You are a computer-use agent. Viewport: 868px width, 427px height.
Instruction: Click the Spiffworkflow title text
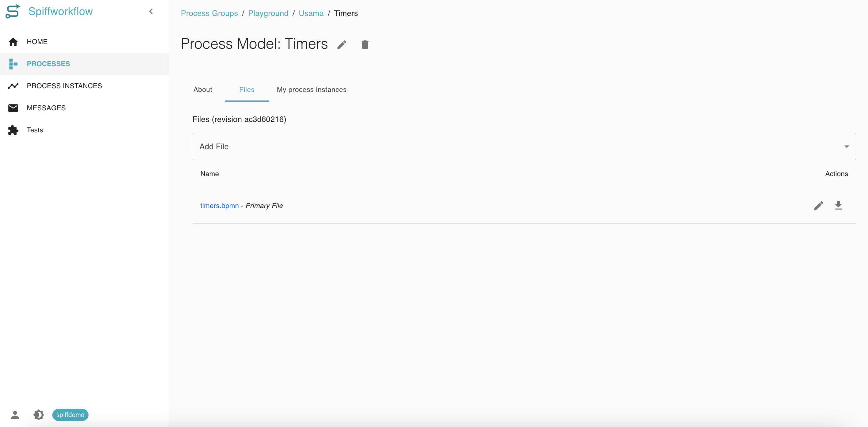click(x=61, y=11)
